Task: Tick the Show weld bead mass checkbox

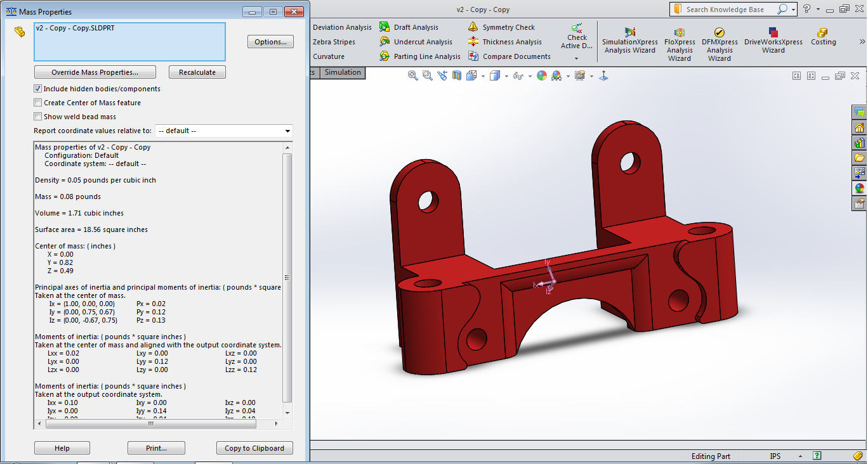Action: pos(38,117)
